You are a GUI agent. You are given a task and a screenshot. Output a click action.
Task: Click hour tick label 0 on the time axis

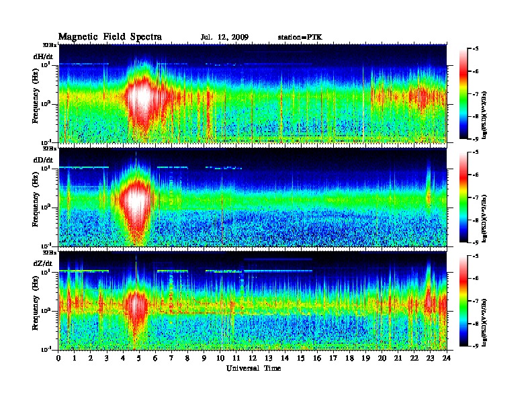tap(58, 358)
